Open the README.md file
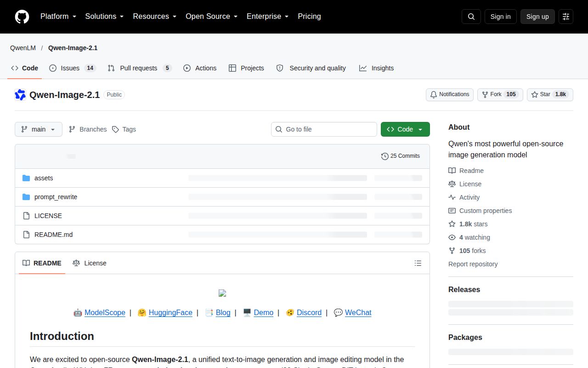 (x=53, y=235)
